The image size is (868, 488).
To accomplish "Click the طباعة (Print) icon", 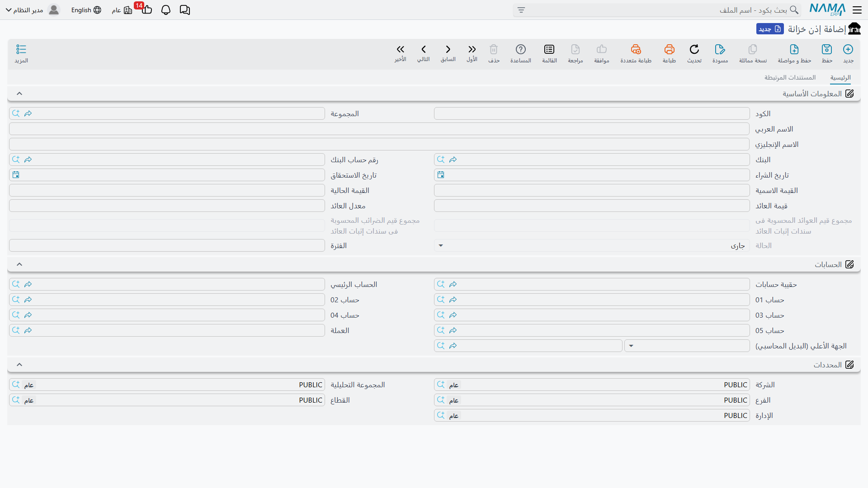I will click(x=669, y=49).
